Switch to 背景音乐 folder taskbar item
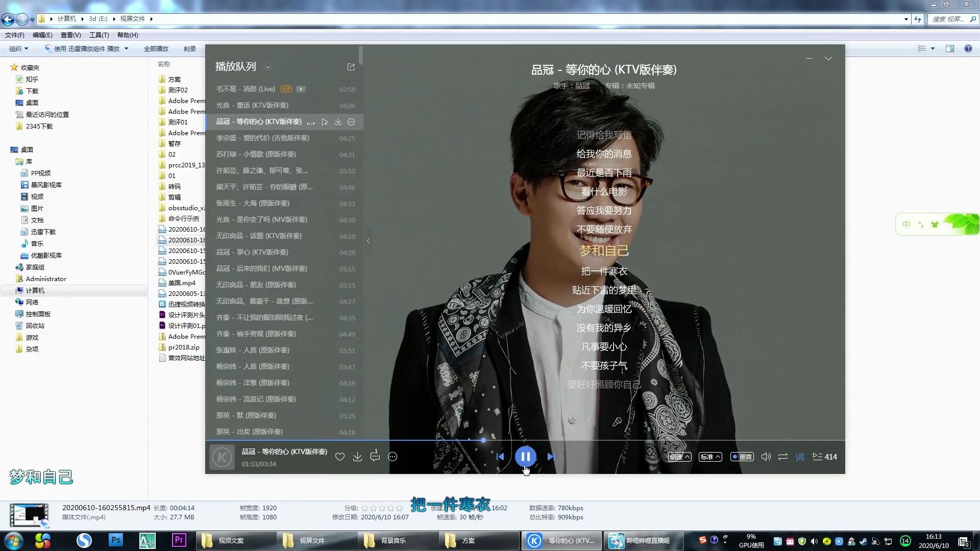980x551 pixels. tap(398, 541)
